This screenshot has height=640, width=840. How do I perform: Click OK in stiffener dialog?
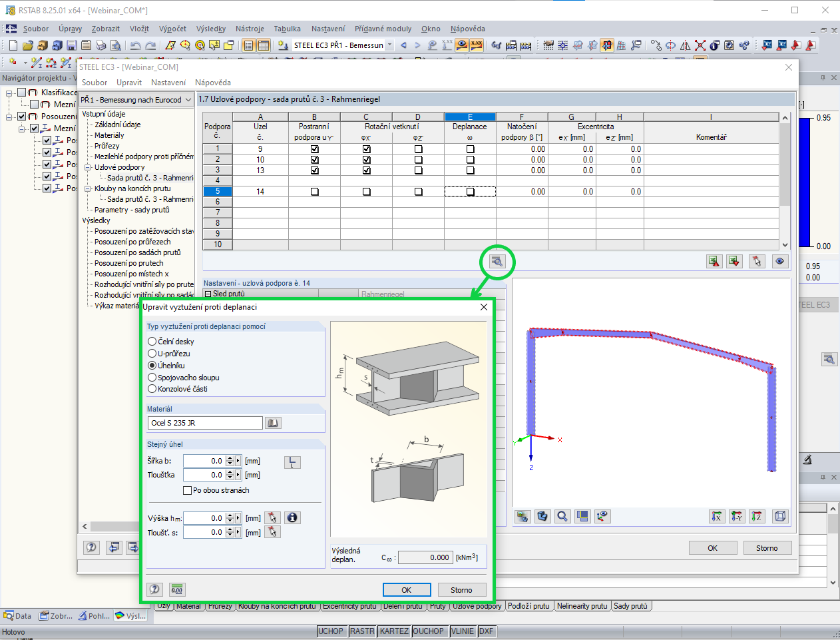pos(407,590)
